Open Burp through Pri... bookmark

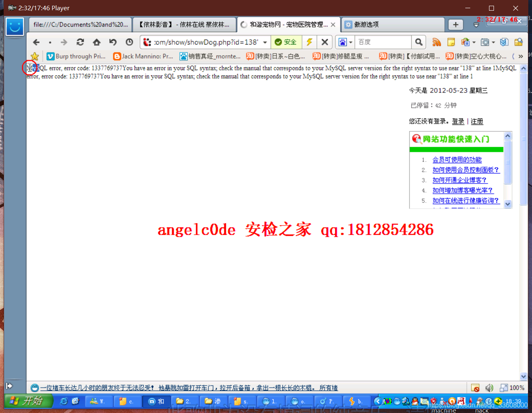[x=77, y=56]
